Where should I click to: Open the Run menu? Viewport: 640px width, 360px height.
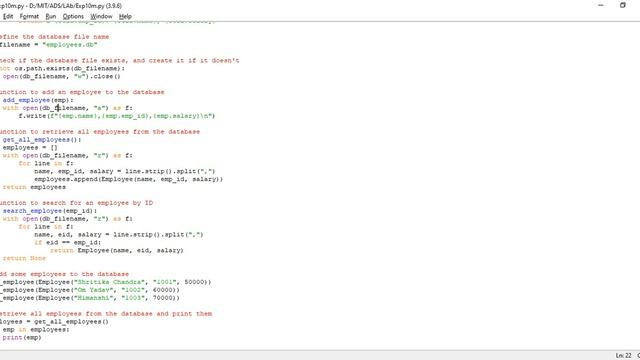[x=51, y=16]
